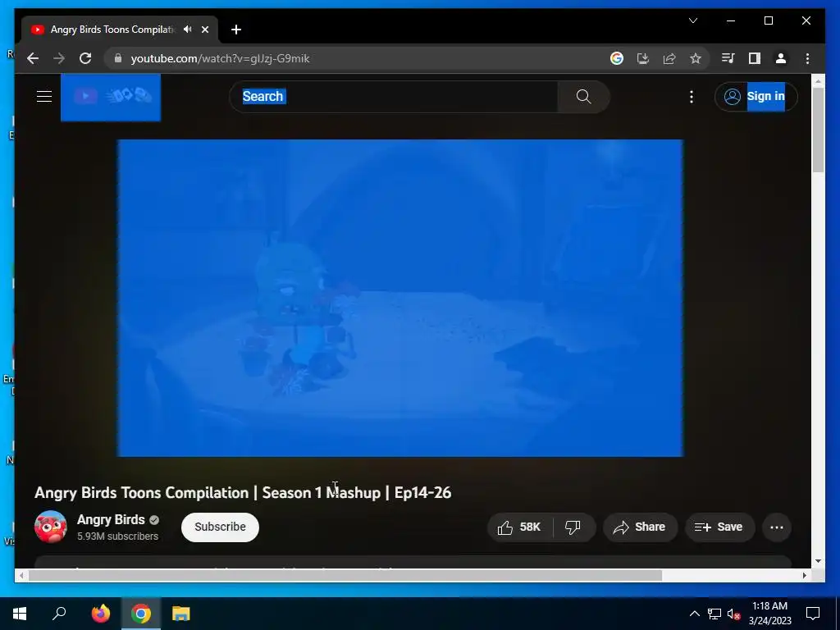Play or pause the video player
The image size is (840, 630).
tap(400, 298)
